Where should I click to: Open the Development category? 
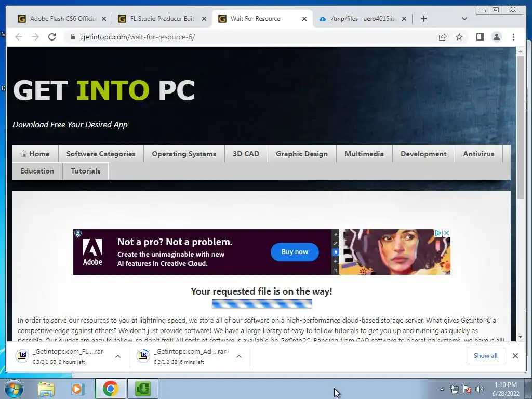tap(423, 154)
